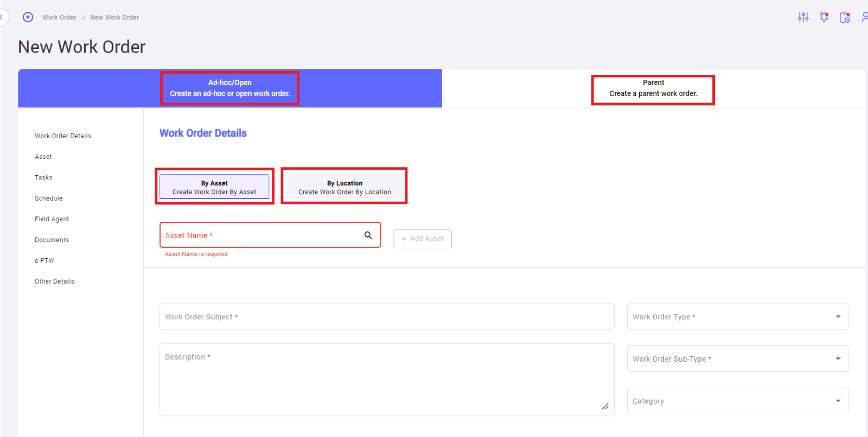
Task: Collapse sidebar using the left-edge chevron
Action: tap(2, 17)
